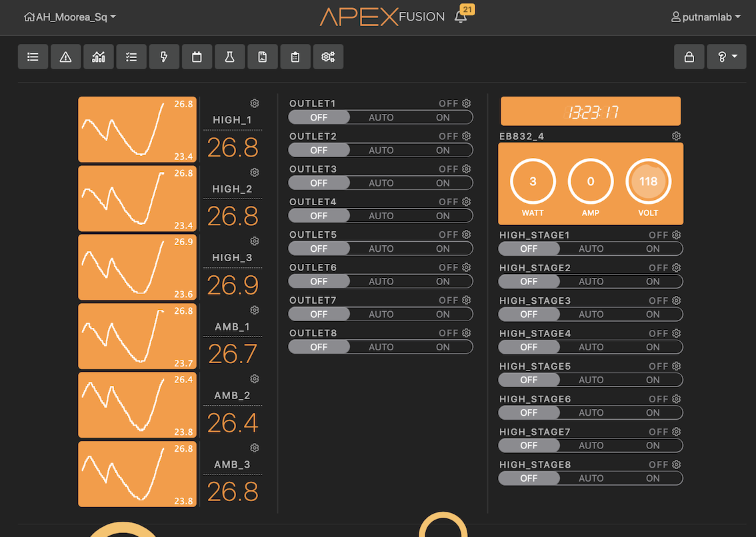The width and height of the screenshot is (756, 537).
Task: Set OUTLET2 switch to AUTO
Action: (381, 150)
